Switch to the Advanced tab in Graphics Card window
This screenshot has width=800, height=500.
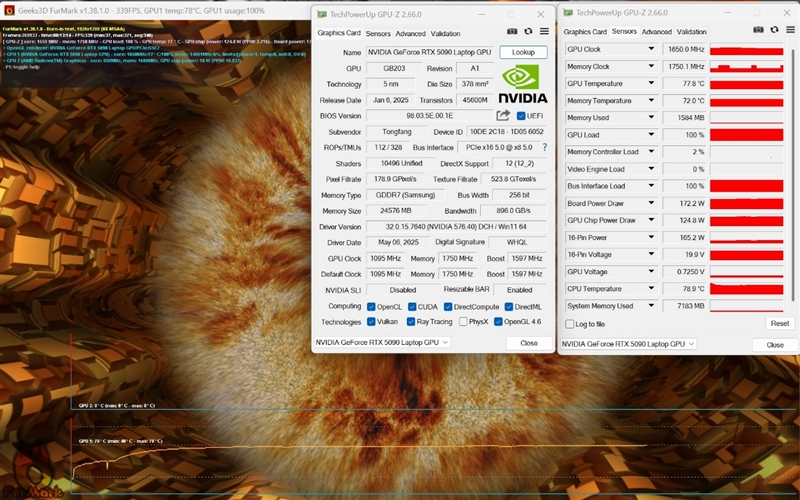[410, 33]
